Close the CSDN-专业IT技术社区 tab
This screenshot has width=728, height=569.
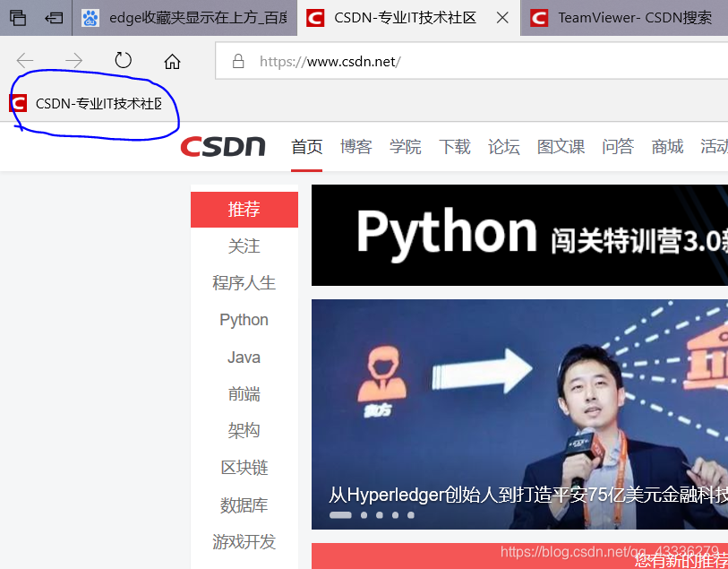pos(502,18)
